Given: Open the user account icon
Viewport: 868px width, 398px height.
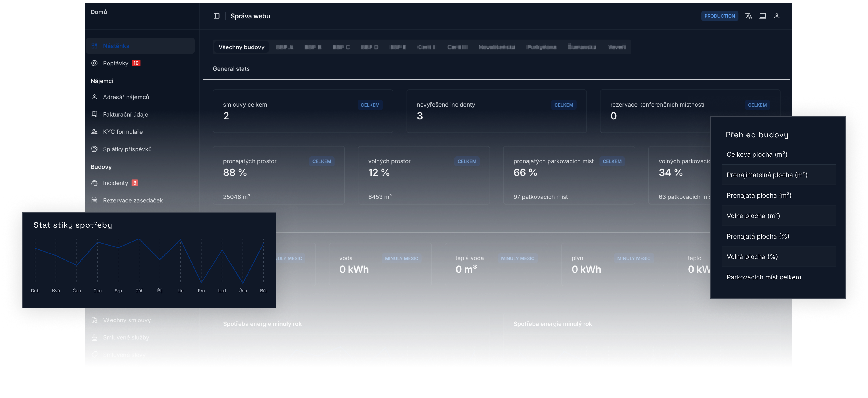Looking at the screenshot, I should click(777, 16).
